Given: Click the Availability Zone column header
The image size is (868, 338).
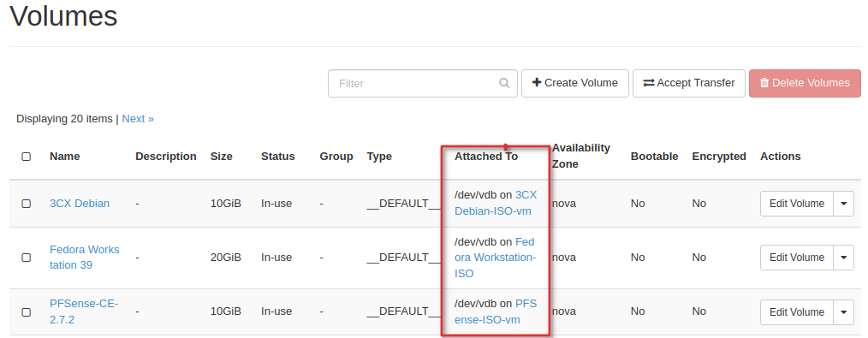Looking at the screenshot, I should point(580,156).
